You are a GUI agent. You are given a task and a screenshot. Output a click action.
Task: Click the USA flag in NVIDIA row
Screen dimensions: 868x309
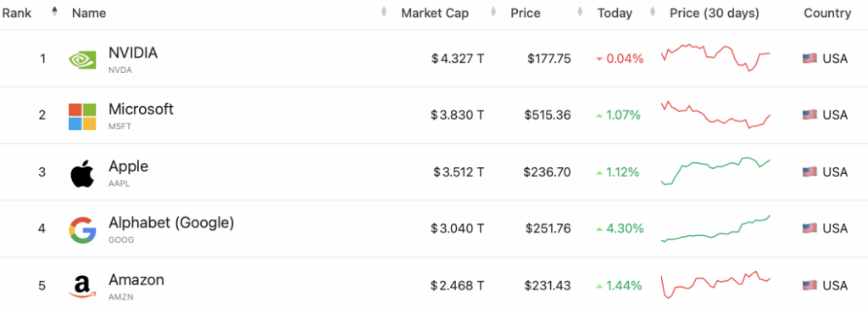pyautogui.click(x=810, y=59)
